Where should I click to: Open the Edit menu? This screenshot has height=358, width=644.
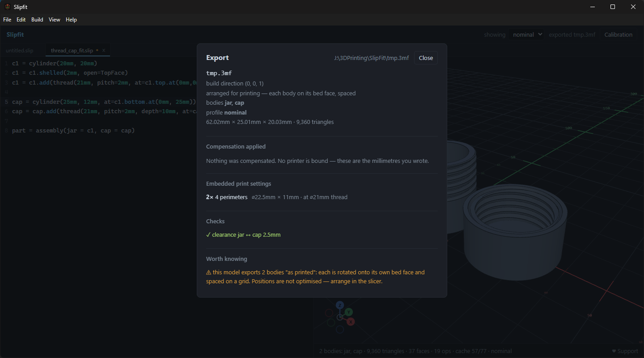(x=21, y=20)
